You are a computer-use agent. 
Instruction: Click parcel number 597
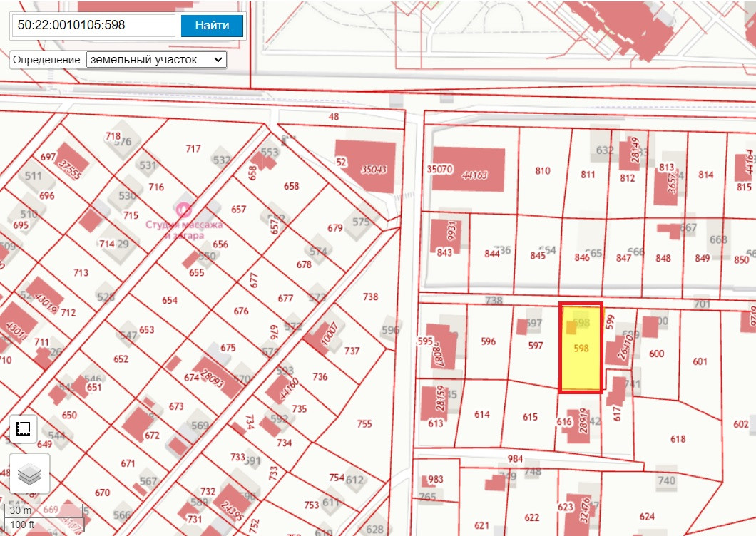[x=535, y=346]
